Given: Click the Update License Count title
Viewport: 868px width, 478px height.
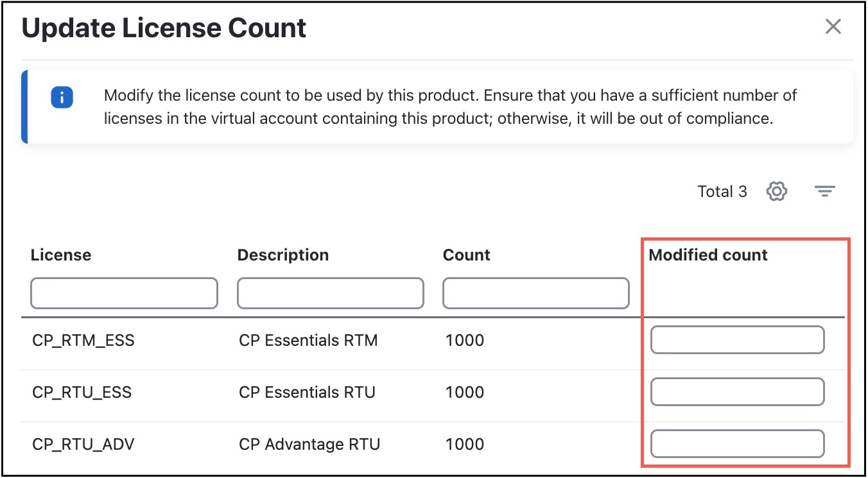Looking at the screenshot, I should 164,28.
